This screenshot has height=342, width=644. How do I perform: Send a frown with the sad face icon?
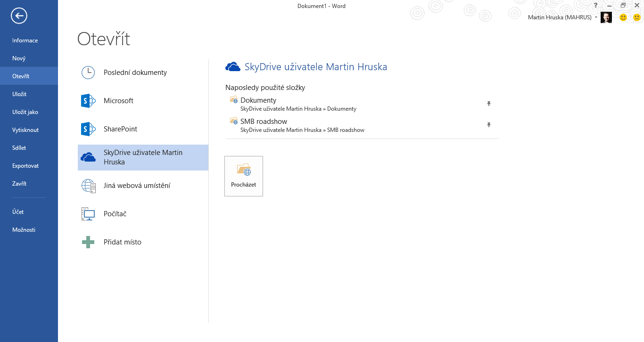[637, 17]
